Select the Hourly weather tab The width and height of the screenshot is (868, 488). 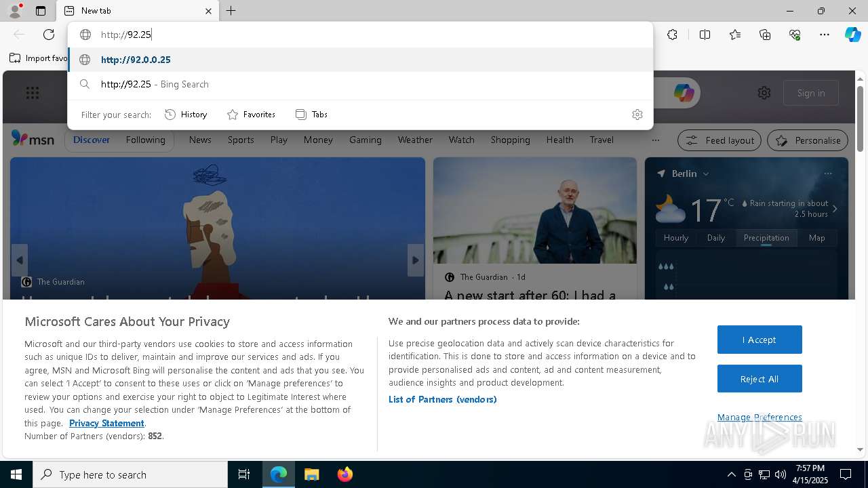coord(676,238)
